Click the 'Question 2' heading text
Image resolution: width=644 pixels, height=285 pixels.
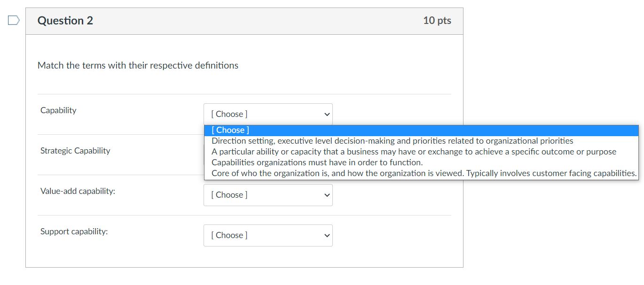[65, 21]
